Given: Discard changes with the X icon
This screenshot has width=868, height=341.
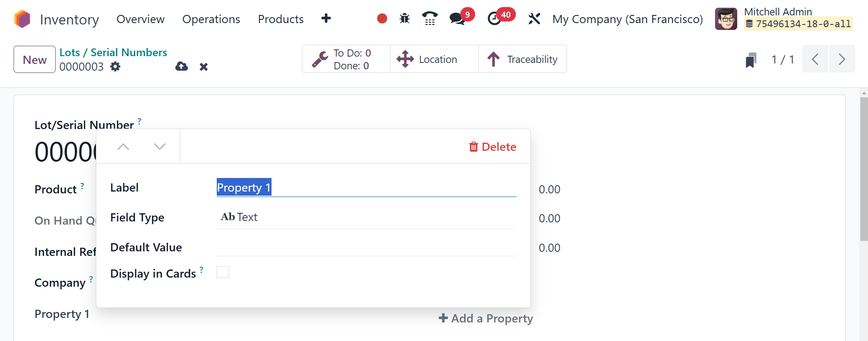Looking at the screenshot, I should tap(204, 67).
